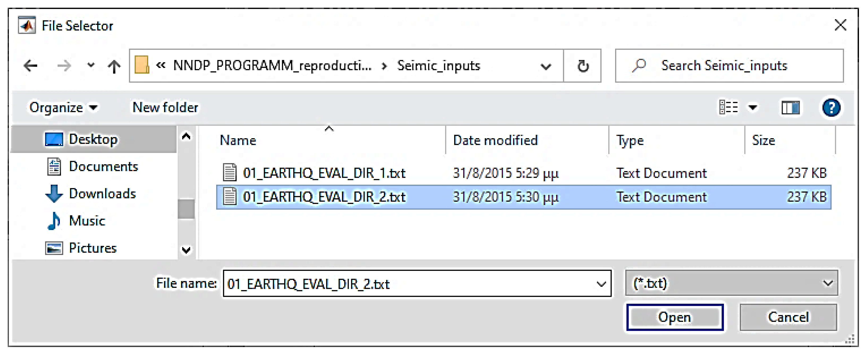Expand the address bar path dropdown
Image resolution: width=868 pixels, height=355 pixels.
pos(546,66)
